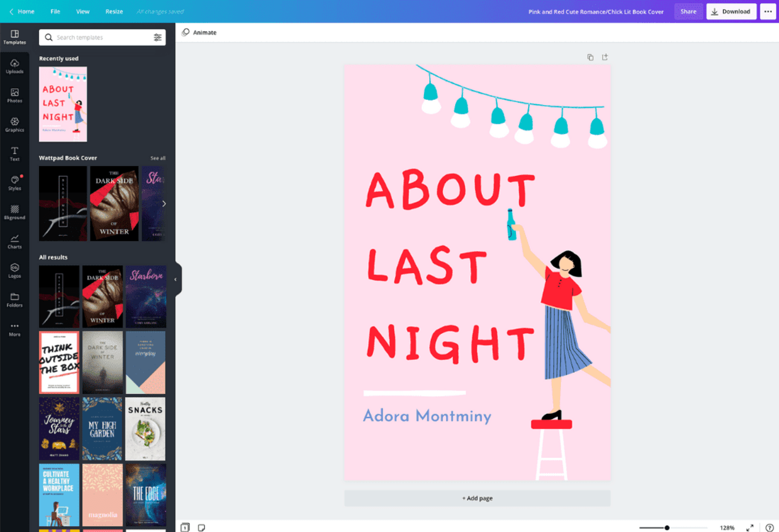Open the Background panel
779x532 pixels.
[x=15, y=212]
